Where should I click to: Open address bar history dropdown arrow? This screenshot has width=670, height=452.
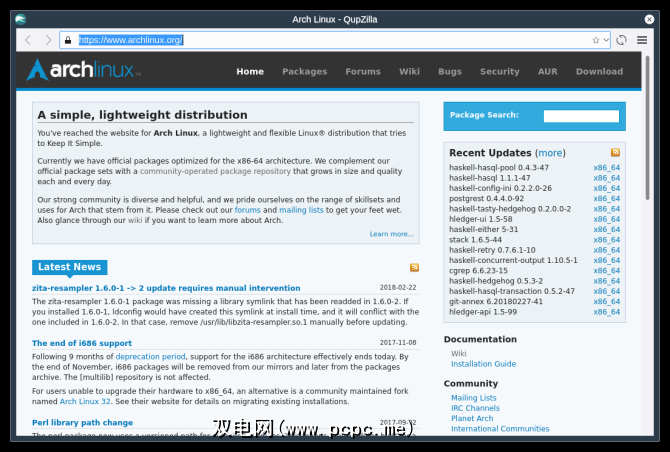(606, 40)
